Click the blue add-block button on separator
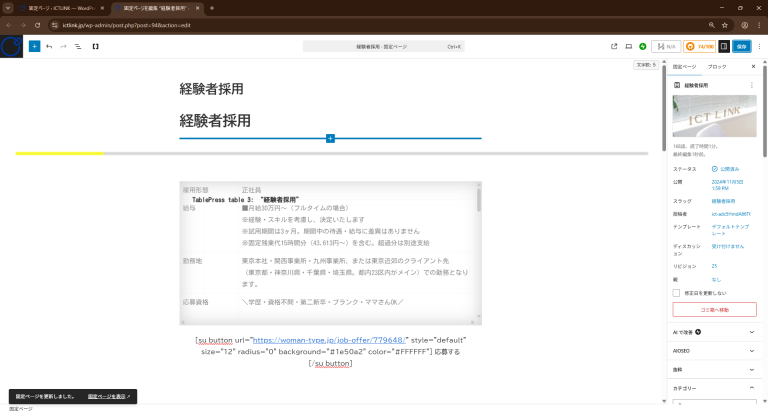 coord(330,139)
